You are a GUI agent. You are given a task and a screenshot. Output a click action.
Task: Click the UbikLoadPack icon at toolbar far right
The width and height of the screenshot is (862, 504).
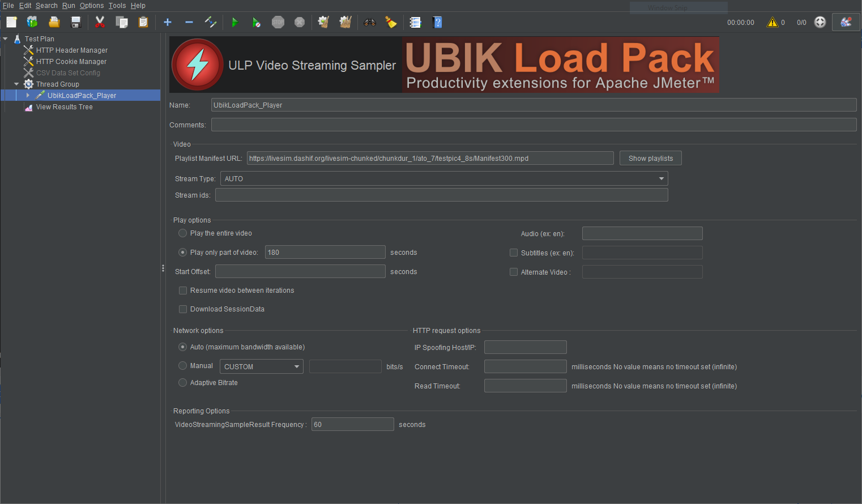pos(846,22)
